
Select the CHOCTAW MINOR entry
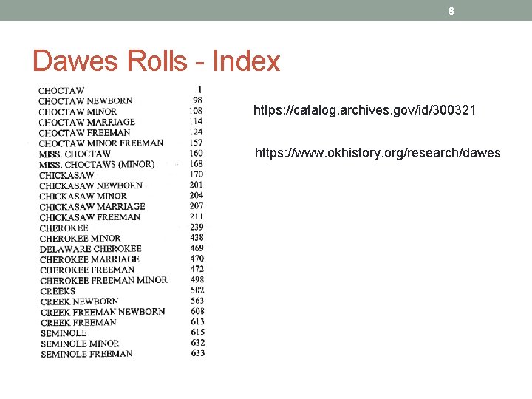[x=78, y=112]
